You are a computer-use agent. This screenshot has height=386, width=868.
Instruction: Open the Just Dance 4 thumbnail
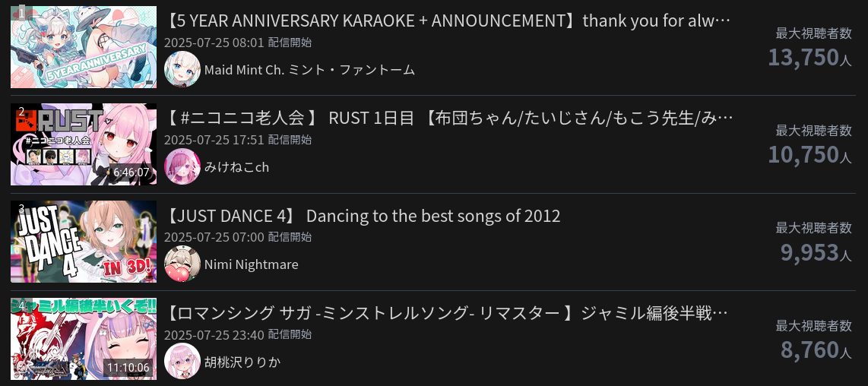pos(84,242)
